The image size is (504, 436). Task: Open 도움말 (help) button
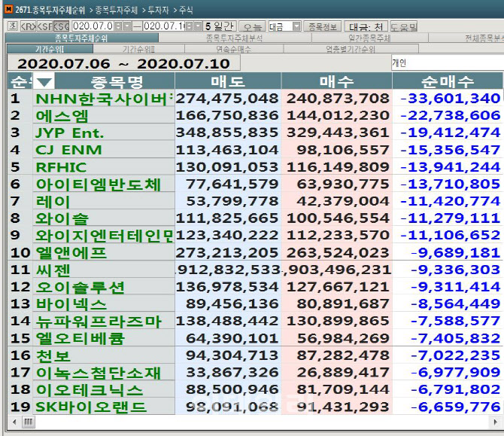click(x=404, y=26)
